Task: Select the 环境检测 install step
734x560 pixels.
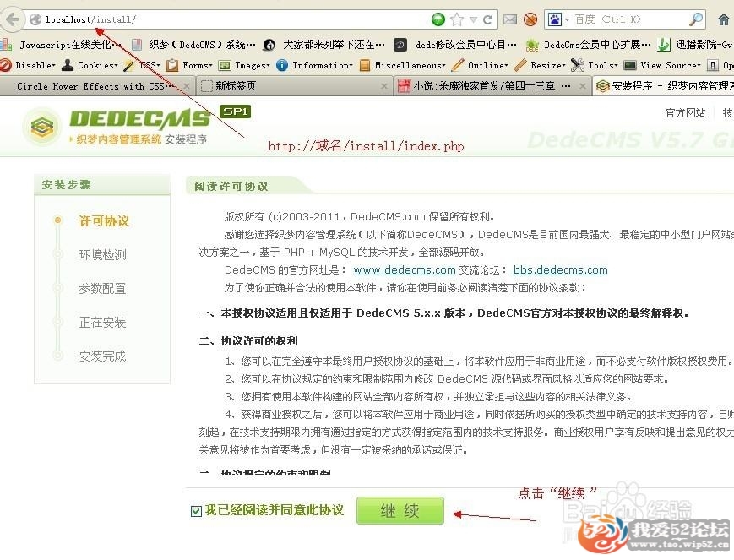Action: 102,255
